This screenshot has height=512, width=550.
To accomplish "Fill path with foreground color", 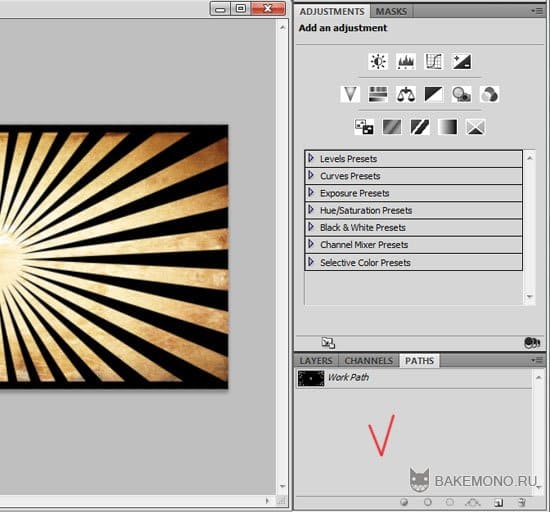I will pos(404,503).
